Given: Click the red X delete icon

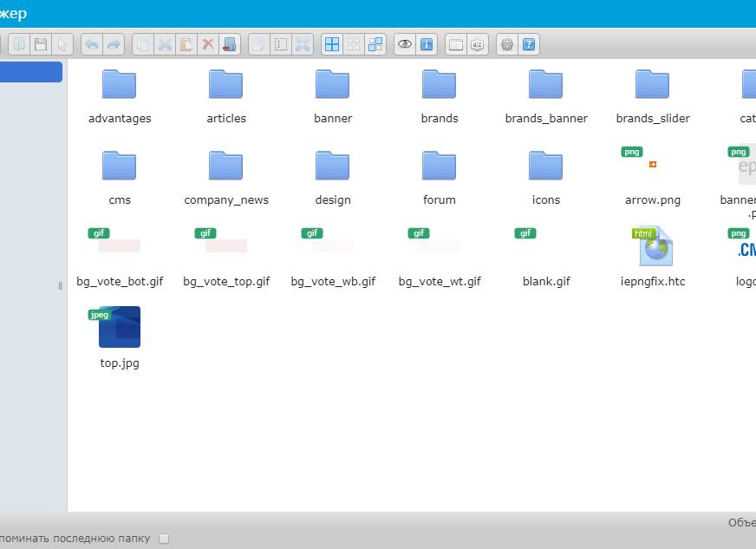Looking at the screenshot, I should point(207,44).
